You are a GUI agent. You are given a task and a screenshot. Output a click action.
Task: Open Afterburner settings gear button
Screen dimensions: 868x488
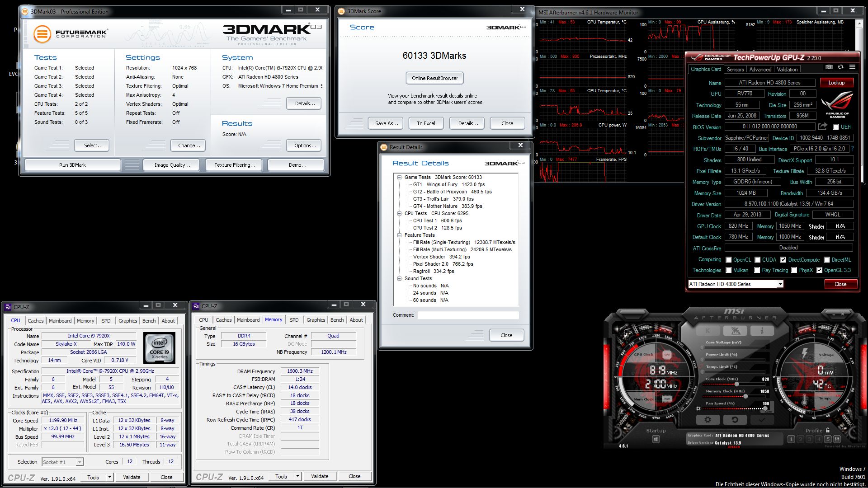708,420
